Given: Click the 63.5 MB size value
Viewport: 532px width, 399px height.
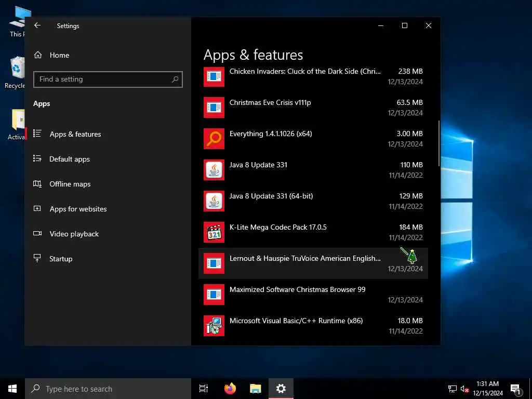Looking at the screenshot, I should tap(409, 102).
